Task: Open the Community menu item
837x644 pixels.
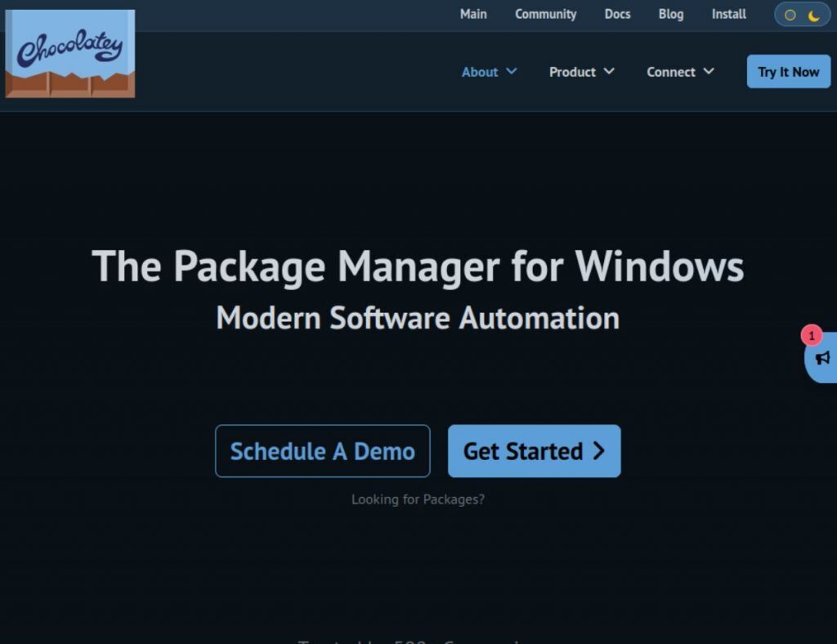Action: coord(545,14)
